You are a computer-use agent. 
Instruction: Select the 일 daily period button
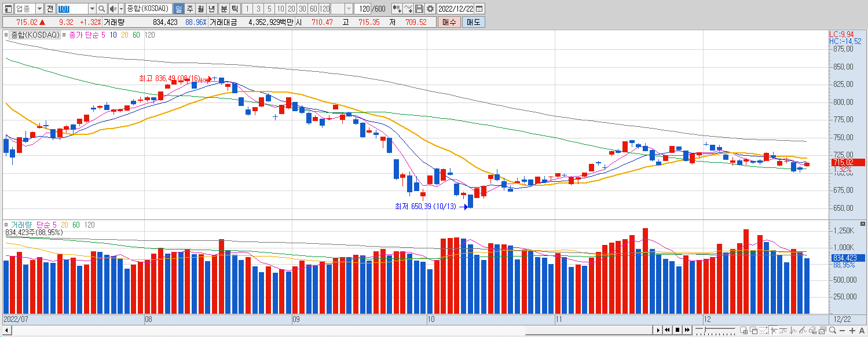pos(178,9)
